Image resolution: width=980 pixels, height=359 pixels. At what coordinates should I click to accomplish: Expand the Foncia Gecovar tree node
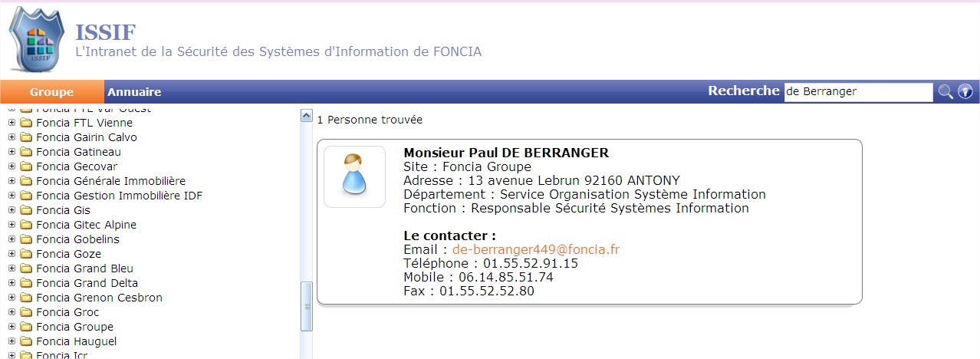point(12,166)
